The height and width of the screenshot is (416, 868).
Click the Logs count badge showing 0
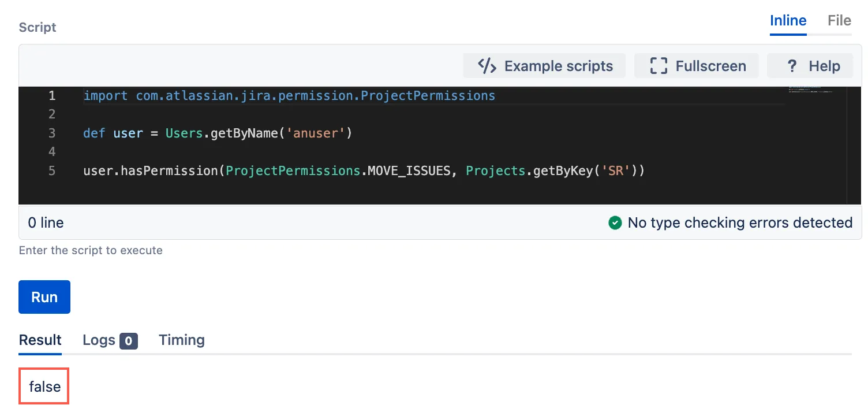[128, 341]
